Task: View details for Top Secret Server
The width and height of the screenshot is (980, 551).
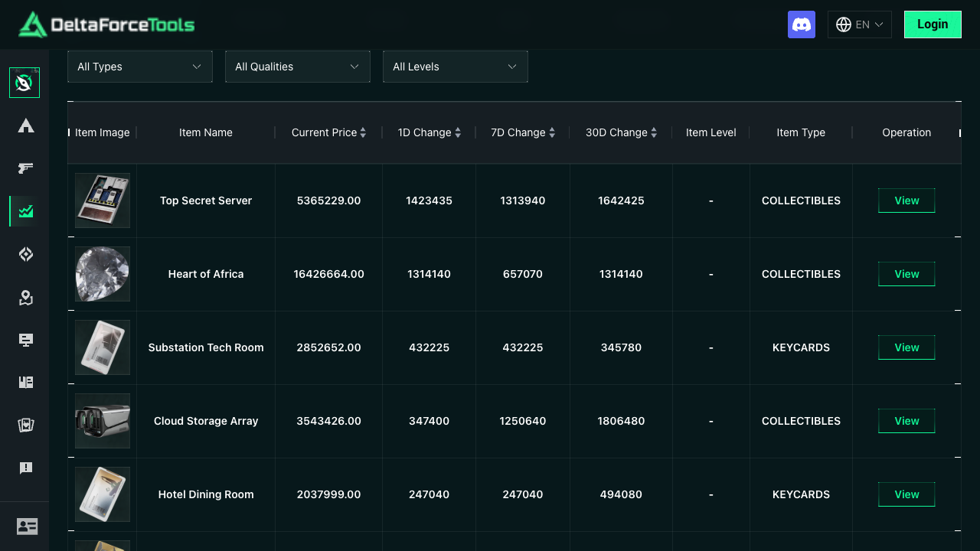Action: 906,201
